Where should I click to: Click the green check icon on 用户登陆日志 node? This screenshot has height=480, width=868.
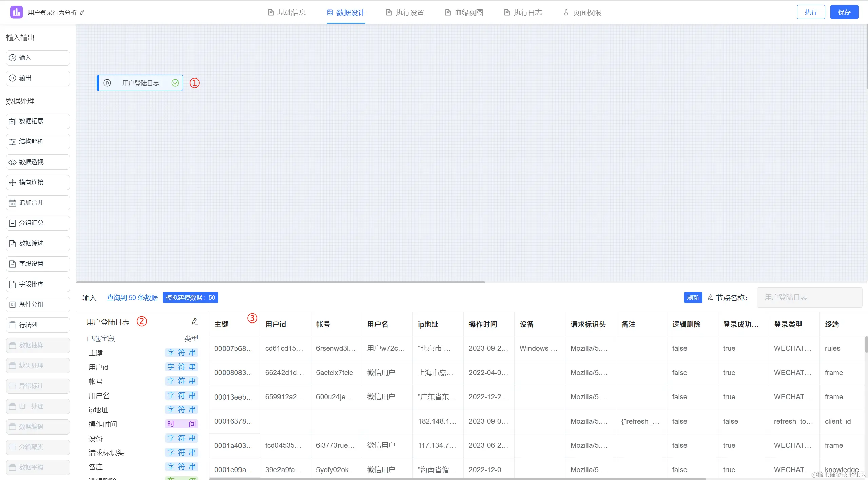[x=175, y=83]
